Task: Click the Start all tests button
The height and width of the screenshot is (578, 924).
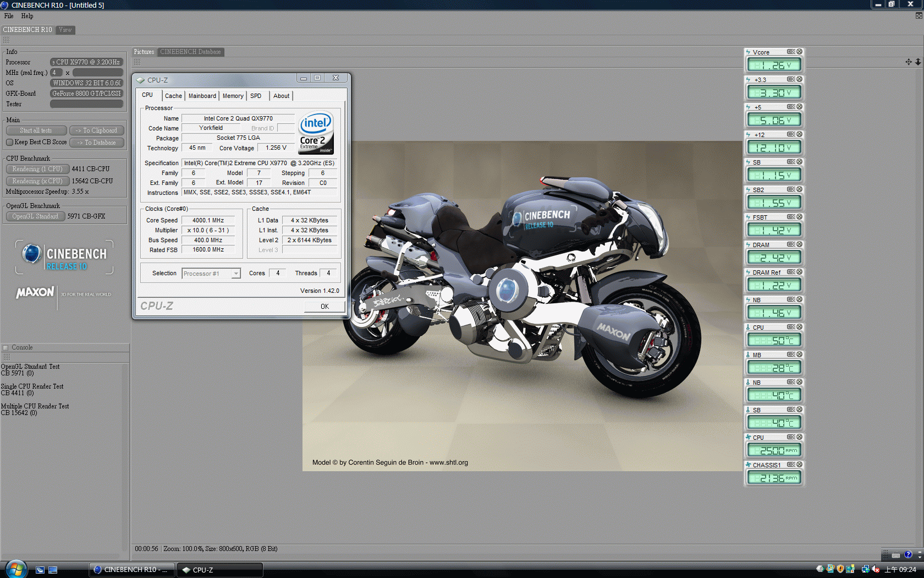Action: point(36,130)
